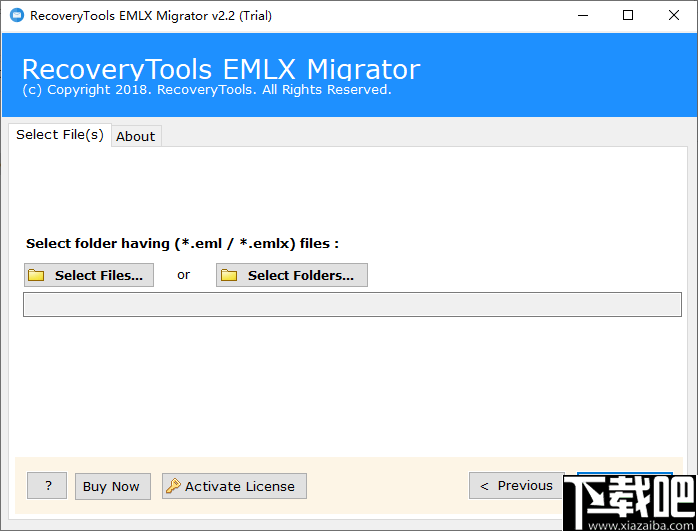Open help with the ? button

pyautogui.click(x=47, y=486)
